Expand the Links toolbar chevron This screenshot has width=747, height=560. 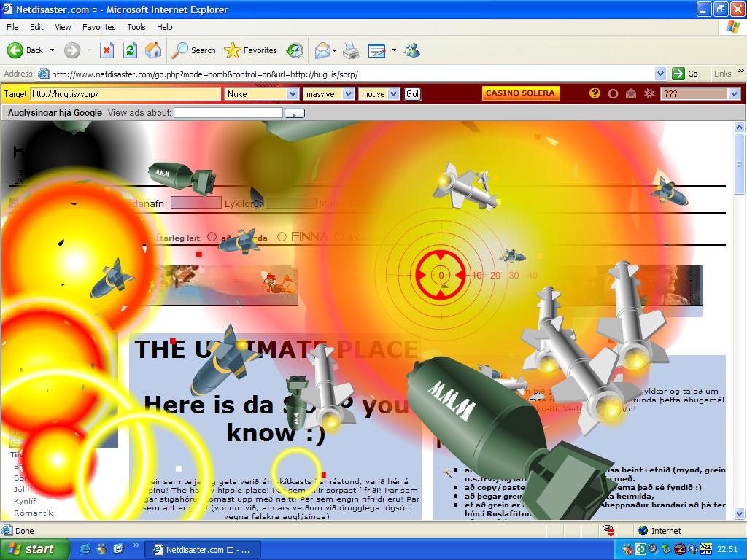click(741, 71)
